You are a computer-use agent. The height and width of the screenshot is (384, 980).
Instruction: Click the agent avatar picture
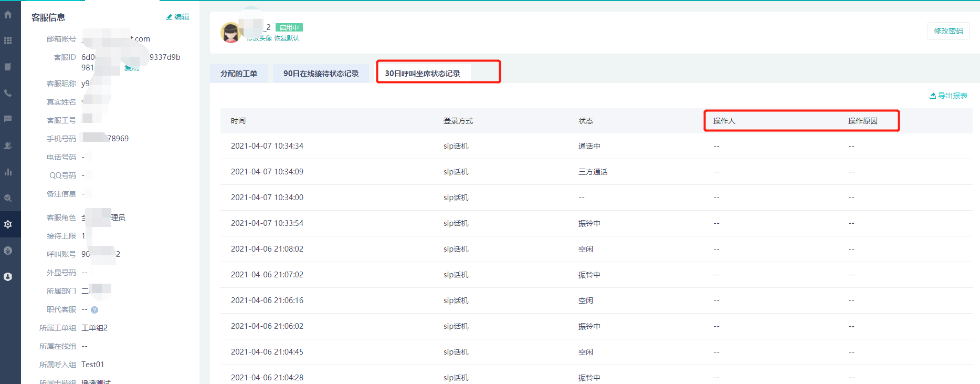[x=230, y=33]
